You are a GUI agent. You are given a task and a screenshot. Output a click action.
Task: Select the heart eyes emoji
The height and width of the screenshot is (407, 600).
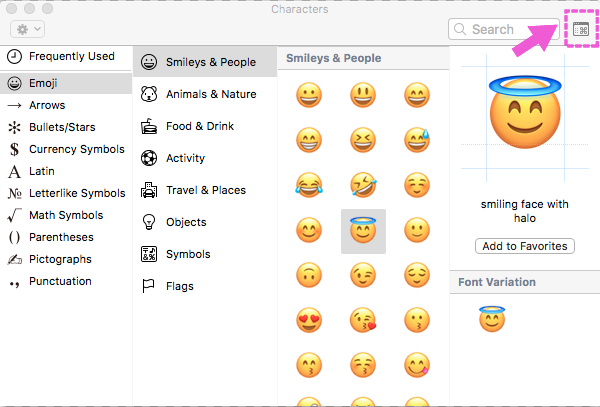(309, 320)
